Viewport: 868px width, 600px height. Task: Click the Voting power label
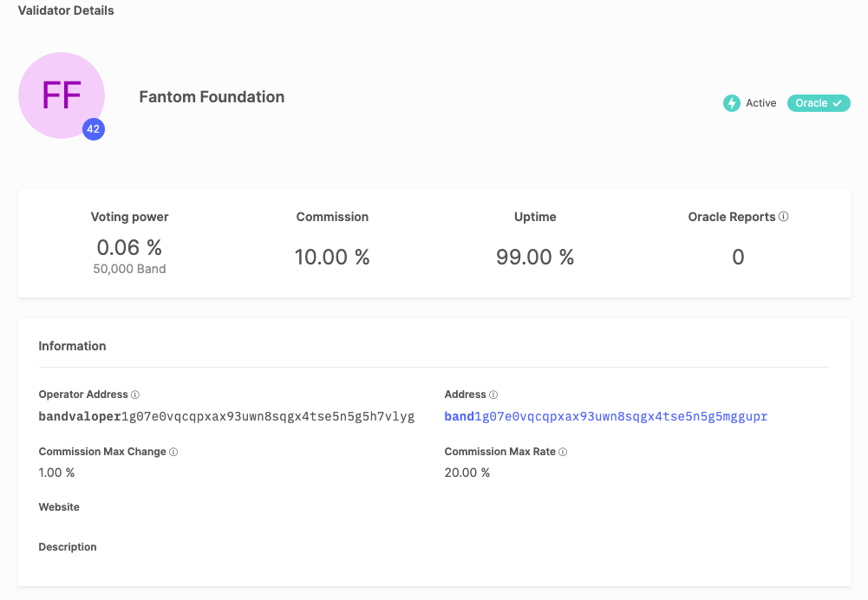point(129,217)
